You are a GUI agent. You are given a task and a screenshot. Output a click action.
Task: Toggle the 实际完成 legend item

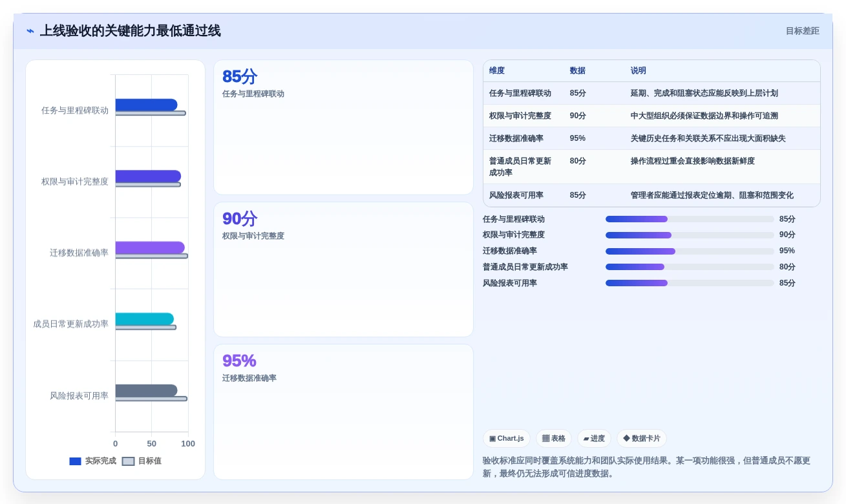click(93, 461)
